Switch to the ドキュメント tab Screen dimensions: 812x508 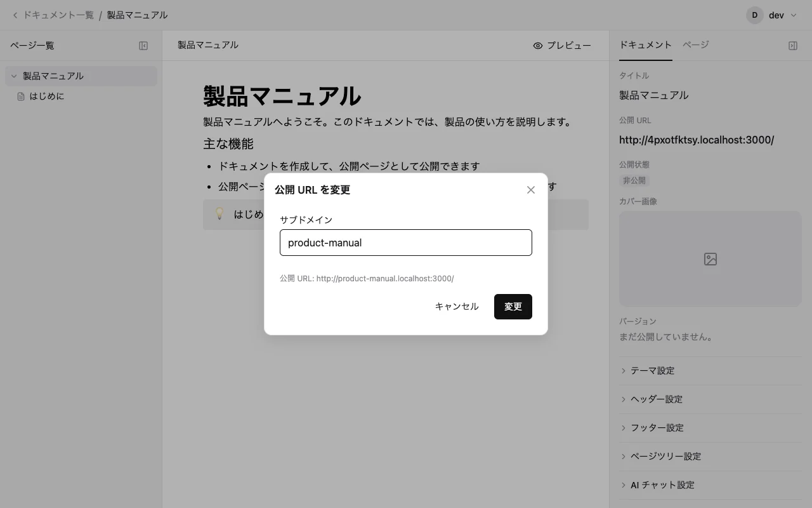(x=645, y=45)
